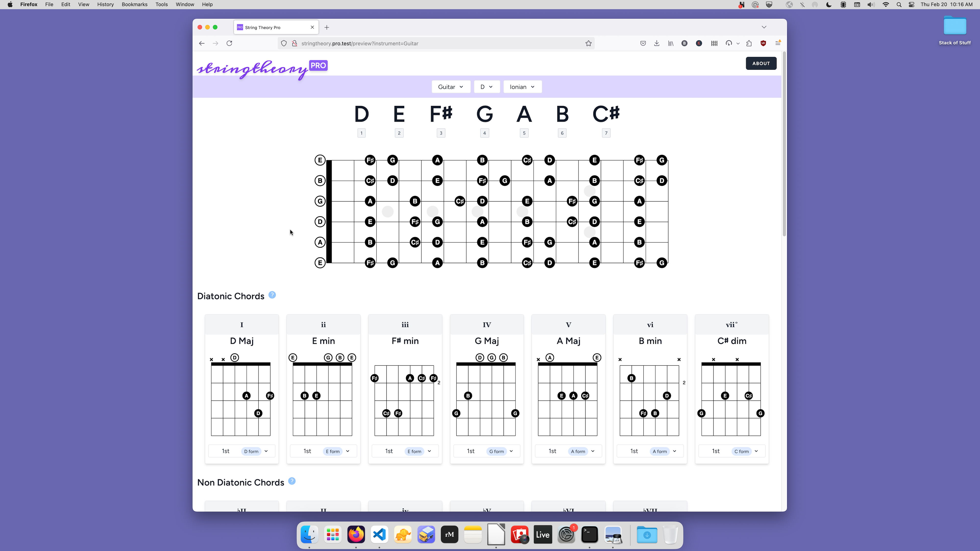
Task: Click the open low E string label
Action: pos(320,263)
